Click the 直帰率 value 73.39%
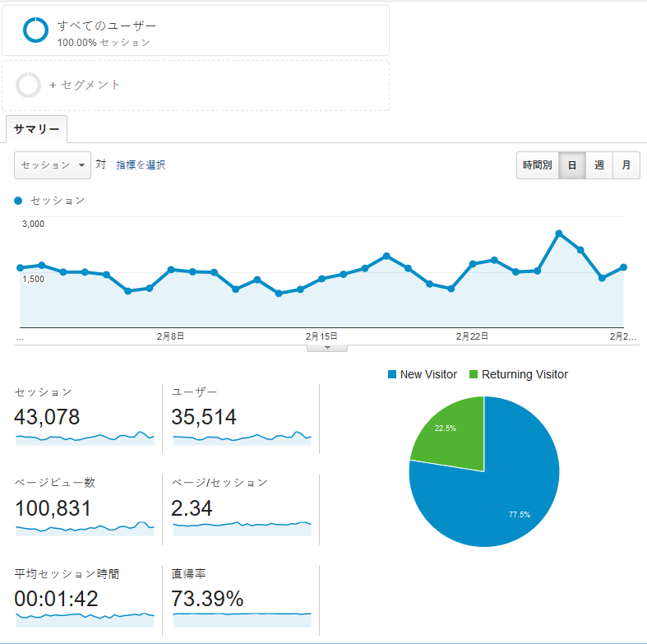The height and width of the screenshot is (644, 647). point(207,599)
